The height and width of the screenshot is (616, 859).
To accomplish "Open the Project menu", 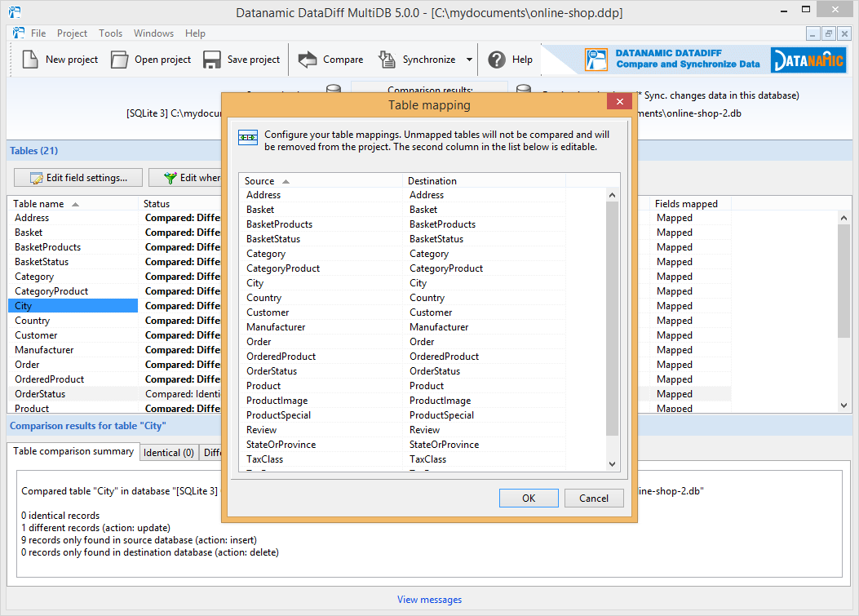I will 72,33.
